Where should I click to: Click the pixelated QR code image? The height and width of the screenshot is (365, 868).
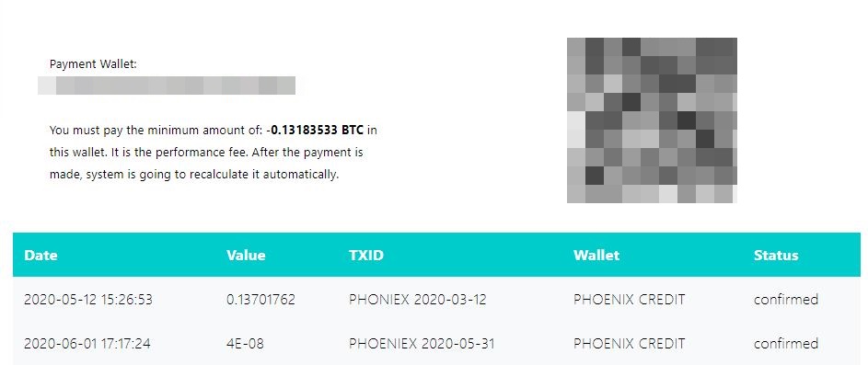pyautogui.click(x=652, y=120)
